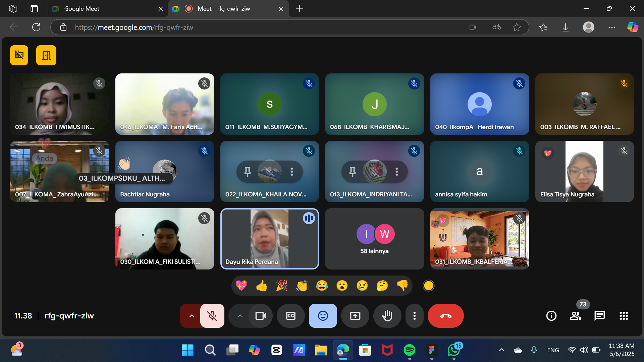Click the raise hand icon

pyautogui.click(x=387, y=316)
